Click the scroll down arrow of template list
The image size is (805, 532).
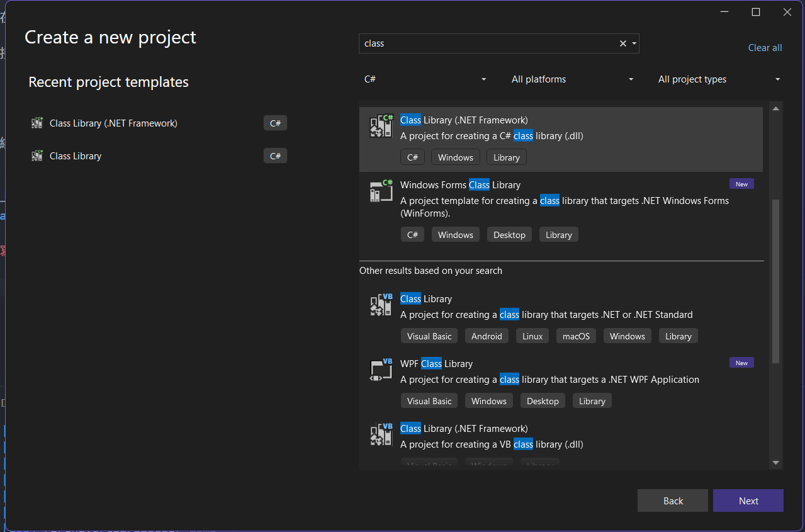coord(775,463)
